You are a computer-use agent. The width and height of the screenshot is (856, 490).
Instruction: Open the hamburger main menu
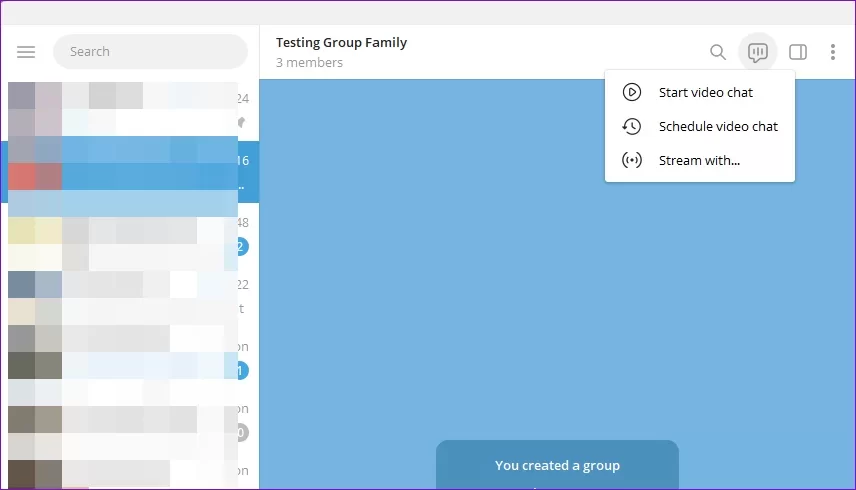pos(26,52)
